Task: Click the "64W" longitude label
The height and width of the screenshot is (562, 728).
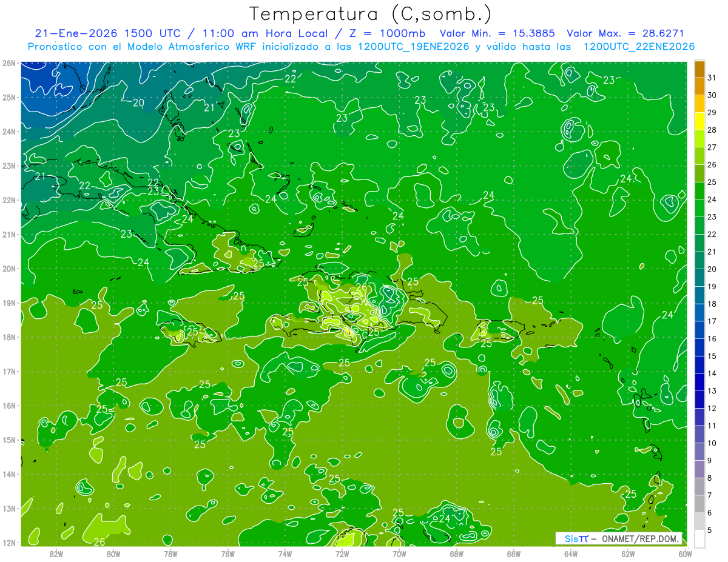Action: point(571,553)
